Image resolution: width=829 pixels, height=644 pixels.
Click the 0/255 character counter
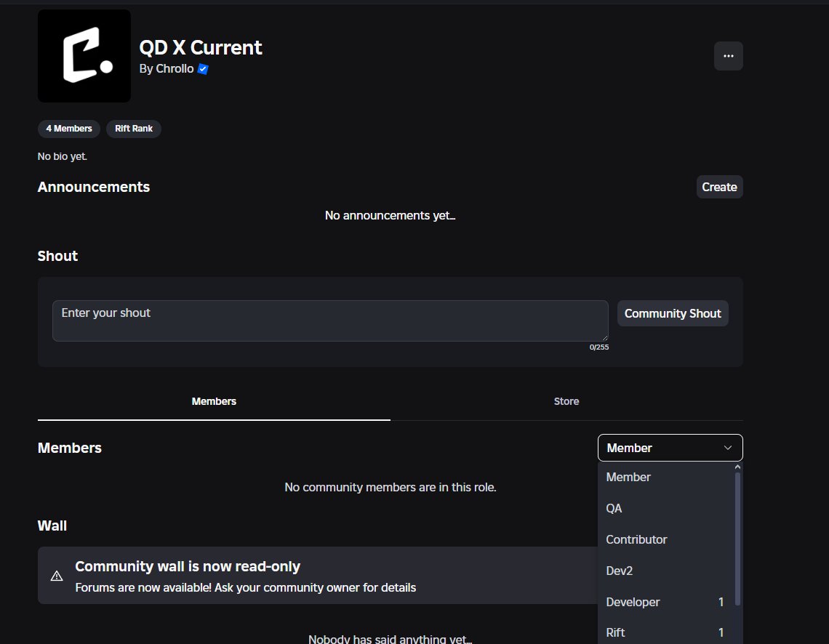coord(599,347)
